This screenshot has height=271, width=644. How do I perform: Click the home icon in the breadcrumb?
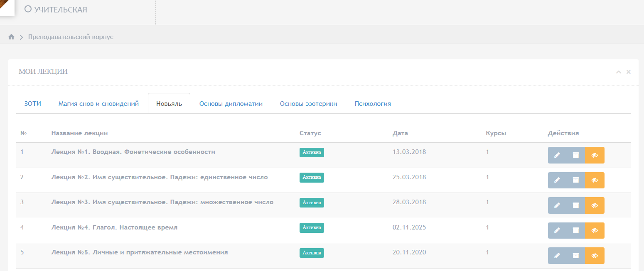point(12,37)
